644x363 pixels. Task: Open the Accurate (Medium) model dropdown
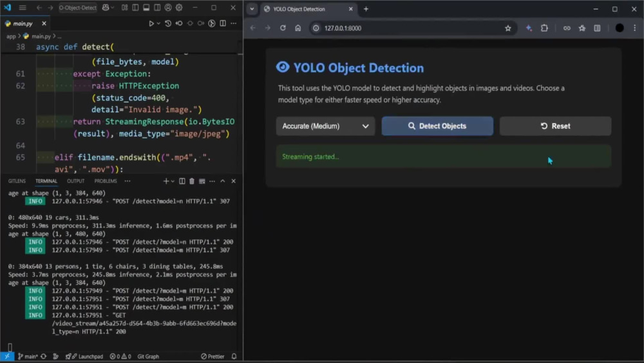pyautogui.click(x=325, y=126)
